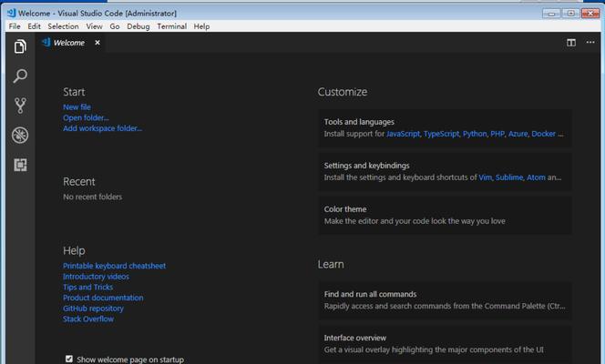Open the Edit menu
This screenshot has height=364, width=605.
coord(34,26)
